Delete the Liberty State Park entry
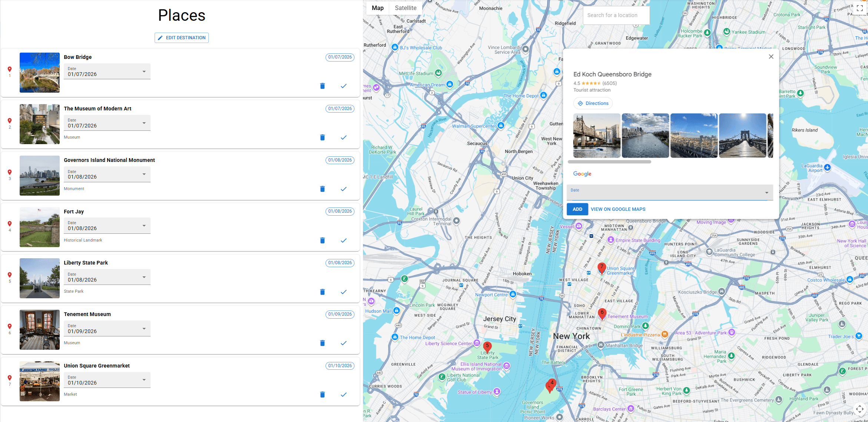This screenshot has height=422, width=868. pos(322,292)
